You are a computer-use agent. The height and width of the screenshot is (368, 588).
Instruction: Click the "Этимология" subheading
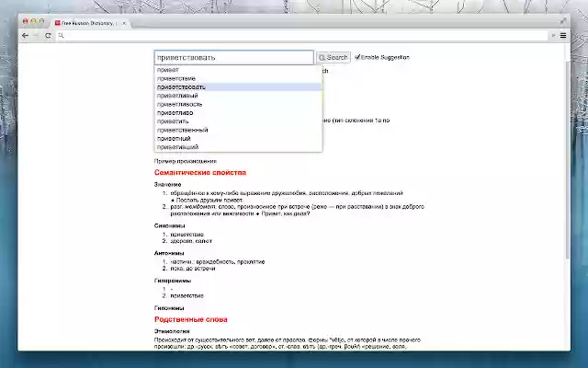pyautogui.click(x=172, y=331)
